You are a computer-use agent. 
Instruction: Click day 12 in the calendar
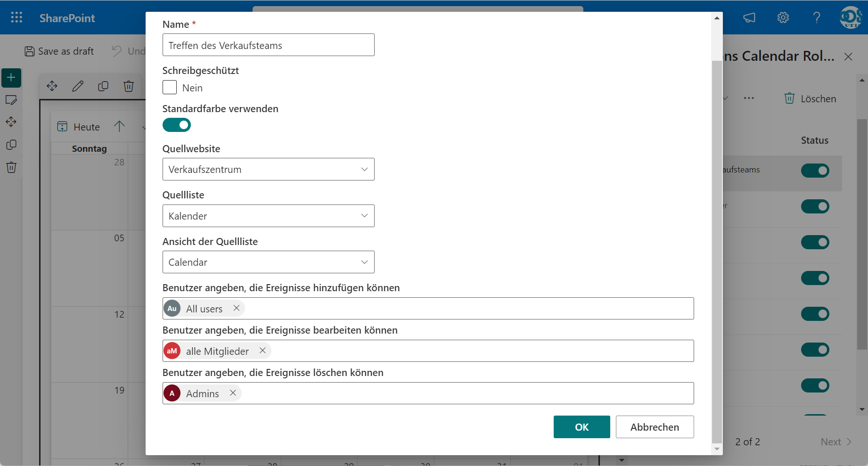click(x=119, y=314)
